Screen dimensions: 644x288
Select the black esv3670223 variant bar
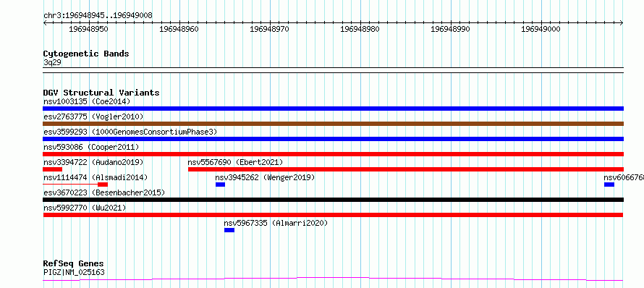(333, 200)
